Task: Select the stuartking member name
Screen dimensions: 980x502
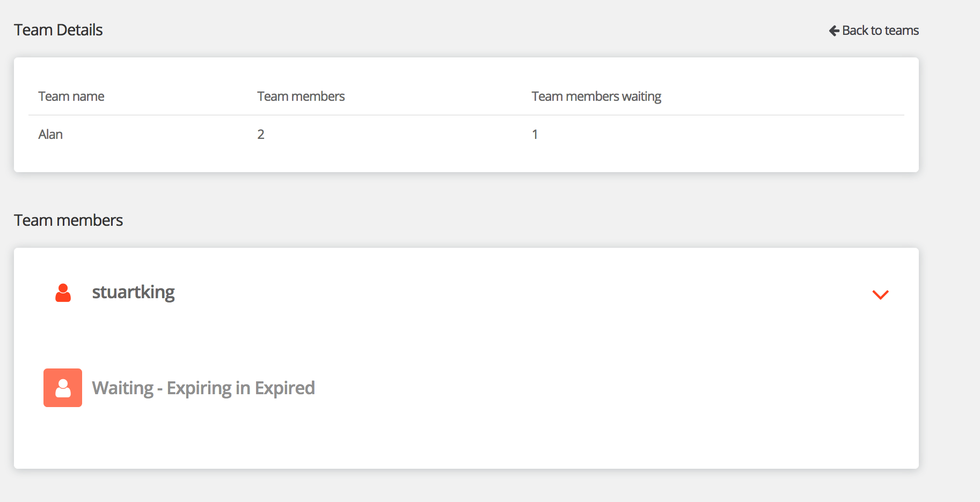Action: [133, 292]
